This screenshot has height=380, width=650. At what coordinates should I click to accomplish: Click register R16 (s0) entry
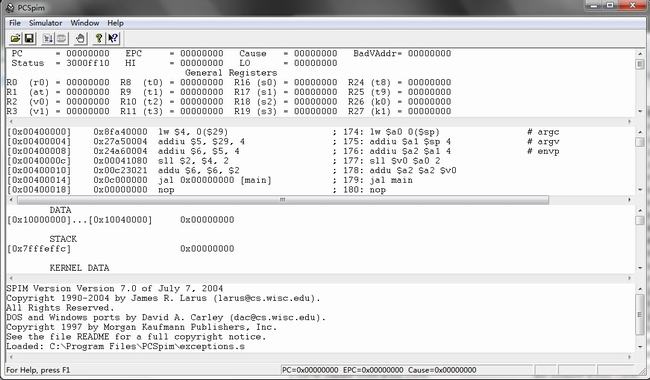tap(286, 82)
